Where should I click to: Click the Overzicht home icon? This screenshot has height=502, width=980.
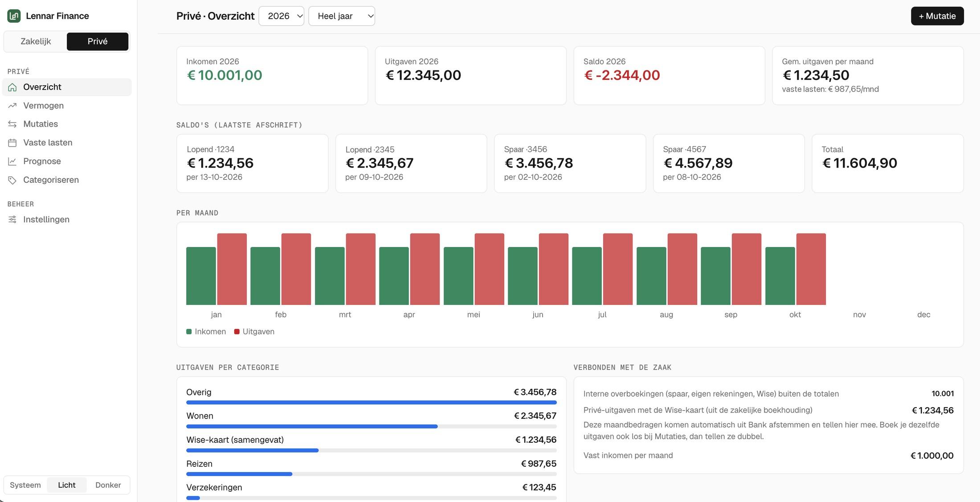pos(12,87)
